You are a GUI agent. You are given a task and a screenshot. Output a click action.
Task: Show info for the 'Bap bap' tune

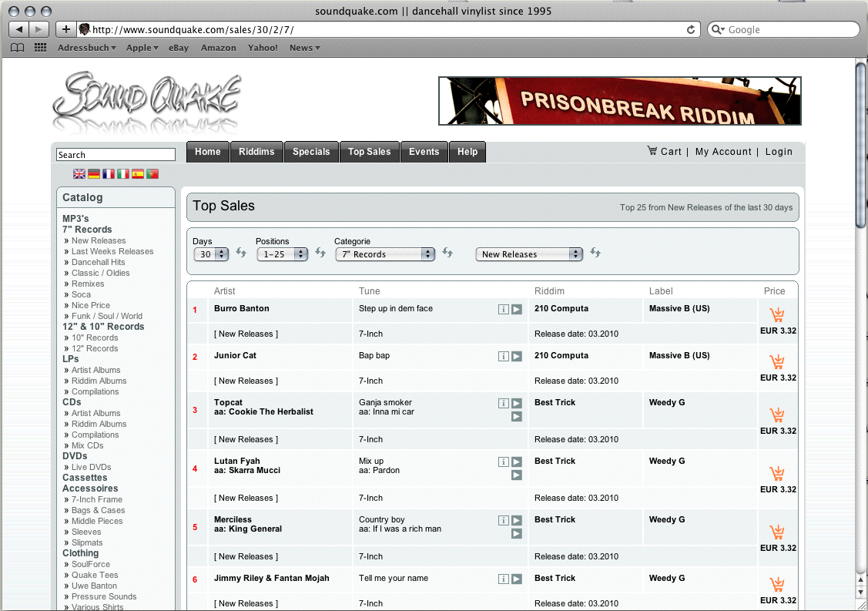[504, 356]
